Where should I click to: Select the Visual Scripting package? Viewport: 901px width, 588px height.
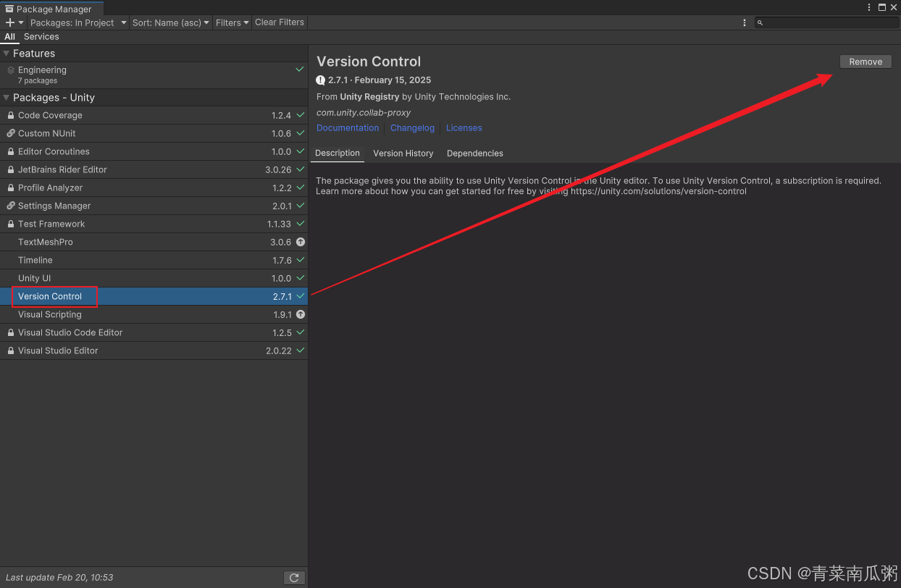[x=154, y=314]
